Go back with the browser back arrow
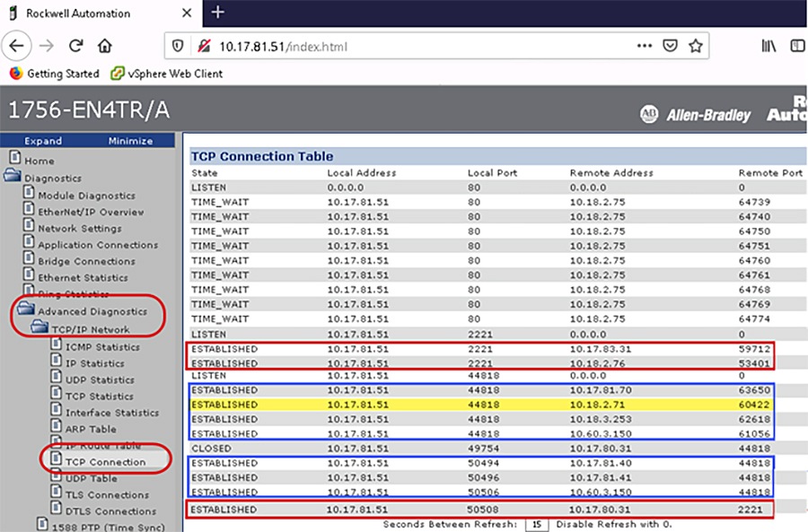Image resolution: width=808 pixels, height=532 pixels. pos(16,46)
